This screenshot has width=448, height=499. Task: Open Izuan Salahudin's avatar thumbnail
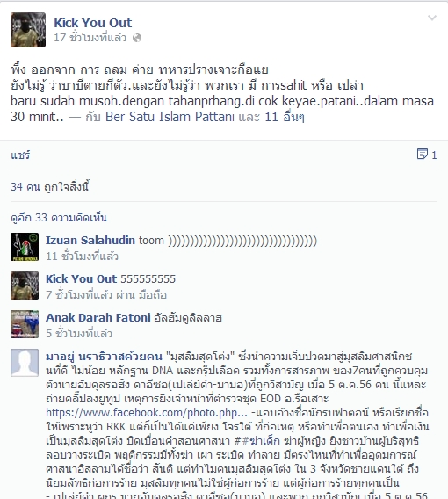25,247
